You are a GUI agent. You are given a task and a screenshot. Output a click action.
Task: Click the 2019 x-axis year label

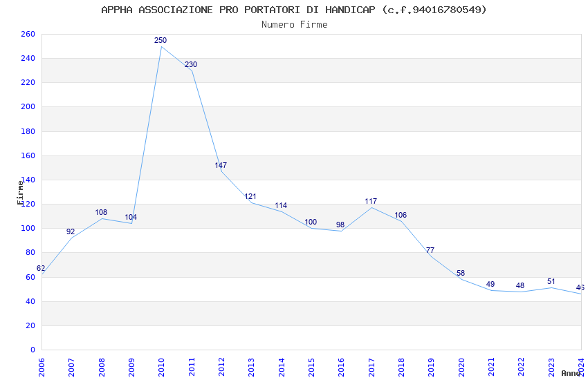click(431, 368)
